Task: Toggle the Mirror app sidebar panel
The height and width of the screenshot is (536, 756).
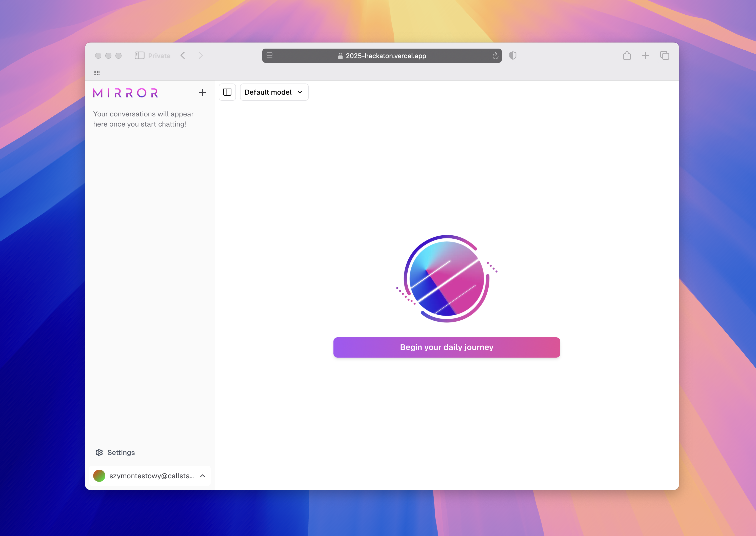Action: point(227,92)
